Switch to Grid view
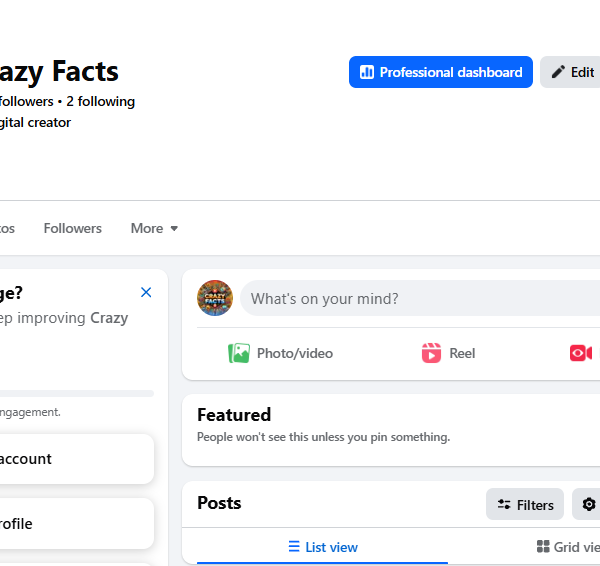Viewport: 600px width, 566px height. tap(567, 547)
